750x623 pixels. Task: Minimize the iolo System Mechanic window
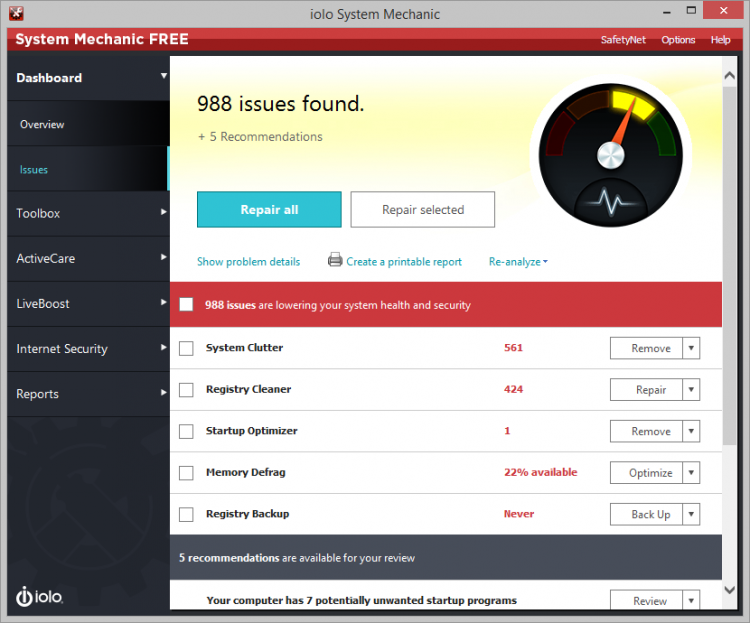(x=667, y=12)
